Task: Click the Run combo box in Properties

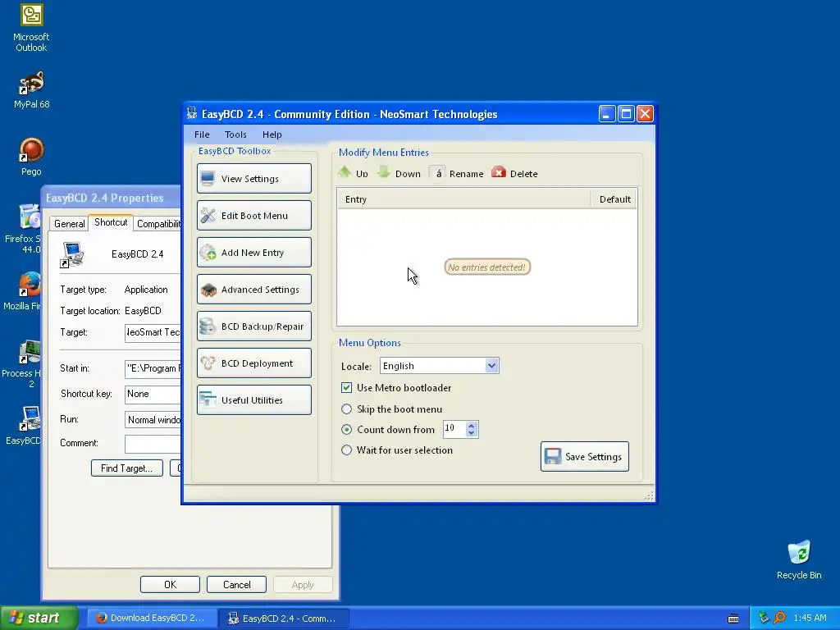Action: coord(153,420)
